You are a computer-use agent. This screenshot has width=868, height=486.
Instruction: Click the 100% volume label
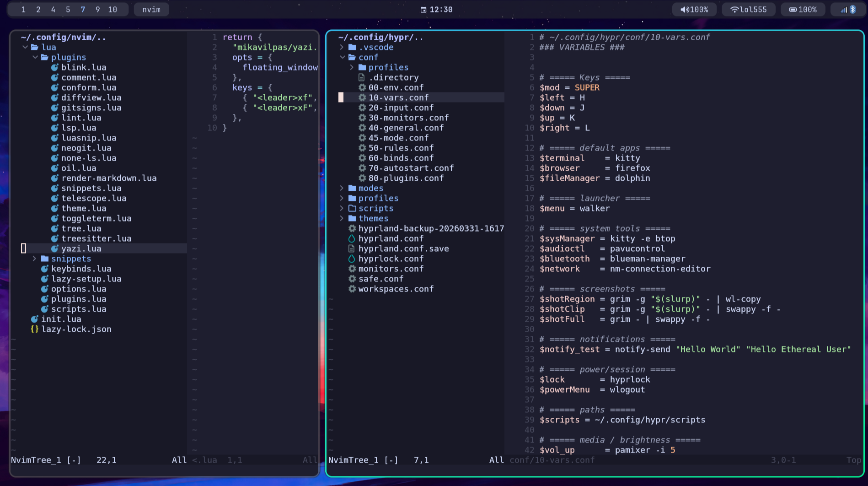pos(699,10)
